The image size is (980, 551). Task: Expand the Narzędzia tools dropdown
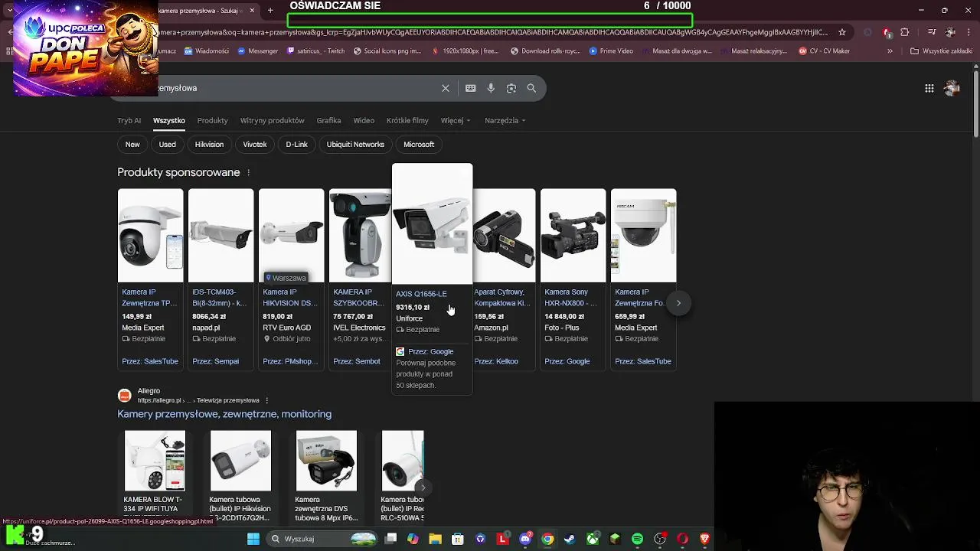(x=506, y=121)
